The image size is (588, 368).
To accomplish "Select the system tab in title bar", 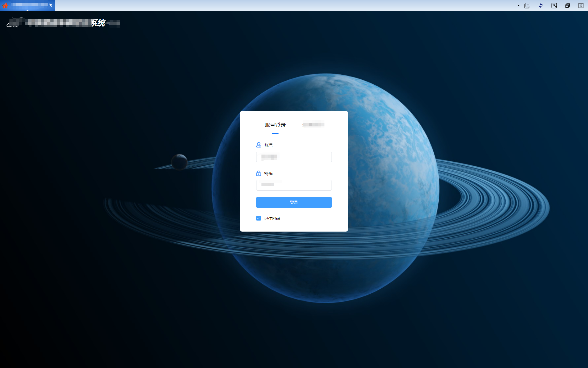I will tap(31, 5).
